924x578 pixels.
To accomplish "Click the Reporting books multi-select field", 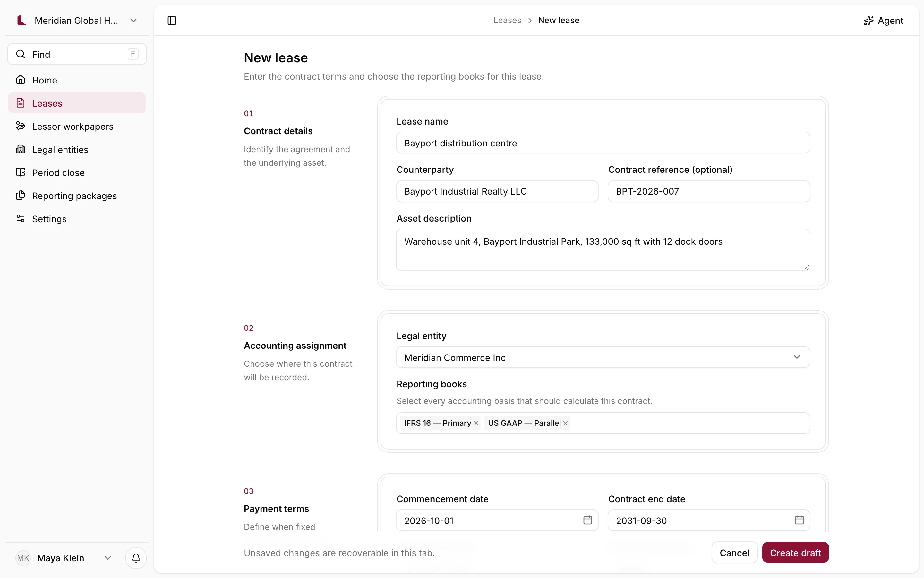I will point(603,423).
